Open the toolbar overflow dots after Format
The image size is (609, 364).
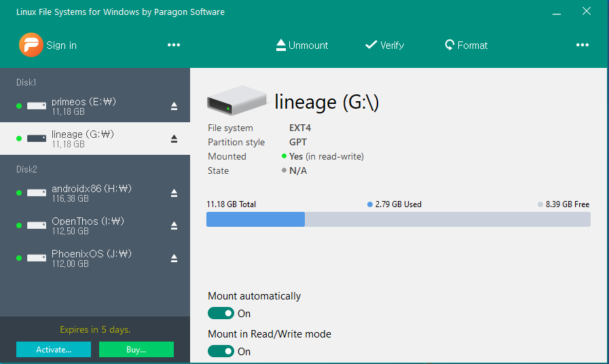[583, 45]
